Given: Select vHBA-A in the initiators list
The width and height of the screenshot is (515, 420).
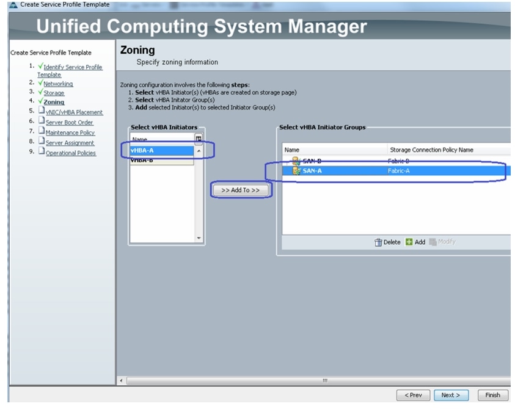Looking at the screenshot, I should [x=162, y=150].
